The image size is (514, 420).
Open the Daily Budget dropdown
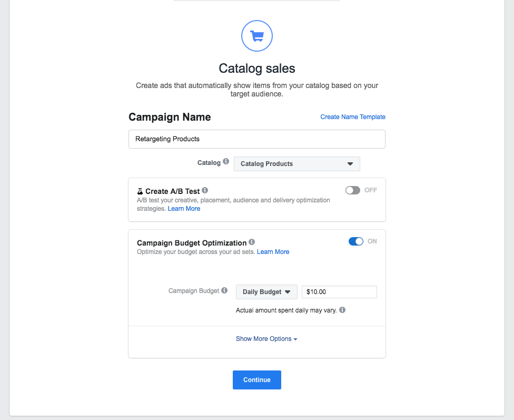266,292
